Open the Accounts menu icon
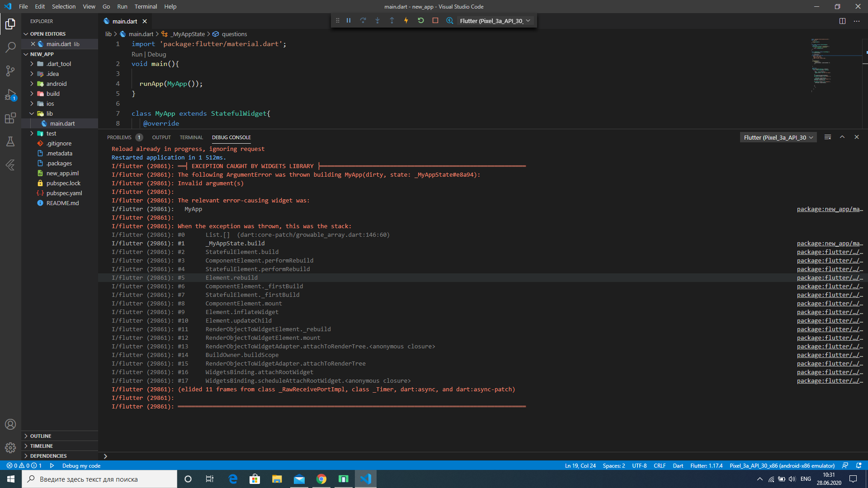Screen dimensions: 868x488 coord(10,424)
